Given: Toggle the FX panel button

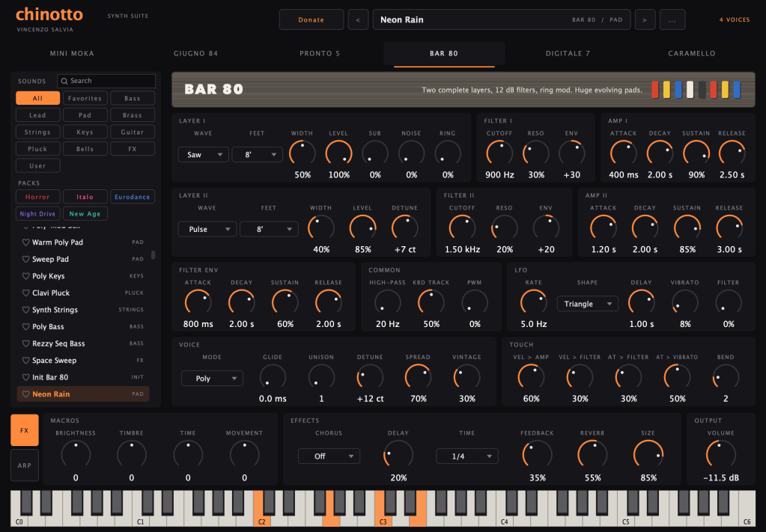Looking at the screenshot, I should point(25,430).
